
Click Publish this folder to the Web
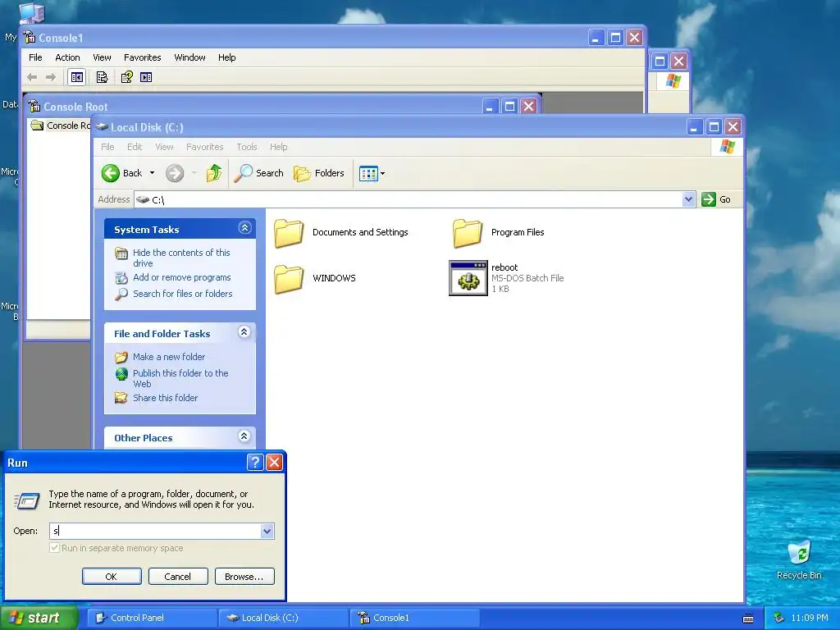point(180,378)
